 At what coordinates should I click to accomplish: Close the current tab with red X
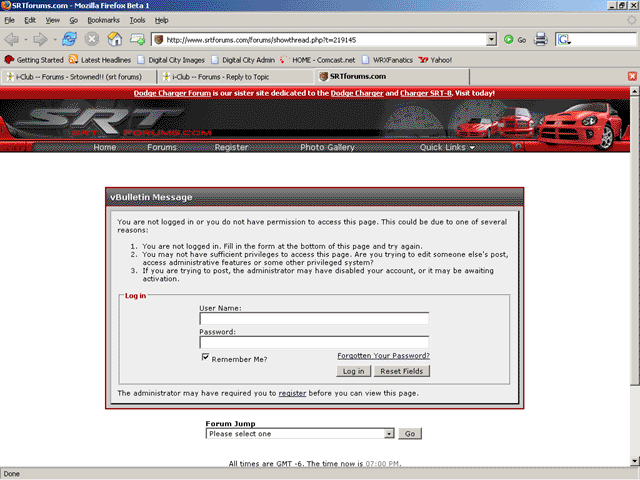pyautogui.click(x=632, y=76)
